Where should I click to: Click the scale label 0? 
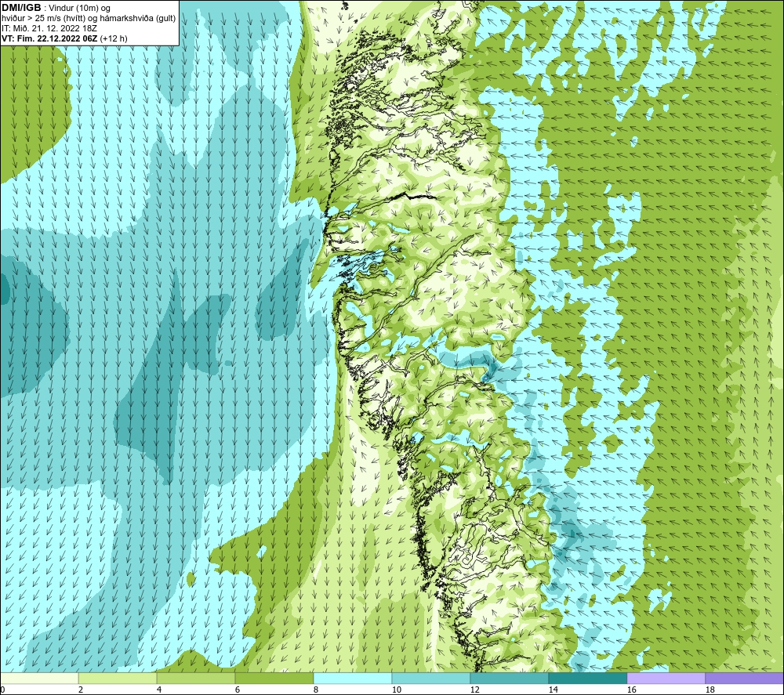(x=3, y=690)
